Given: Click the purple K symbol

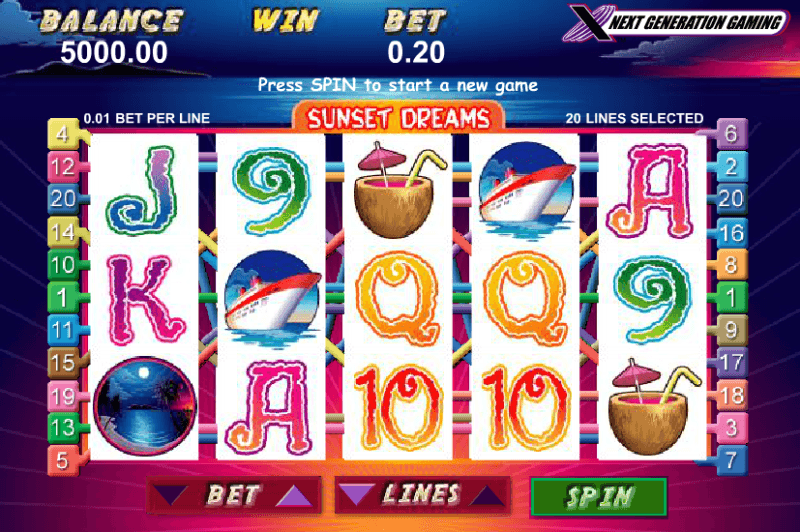Looking at the screenshot, I should 144,299.
